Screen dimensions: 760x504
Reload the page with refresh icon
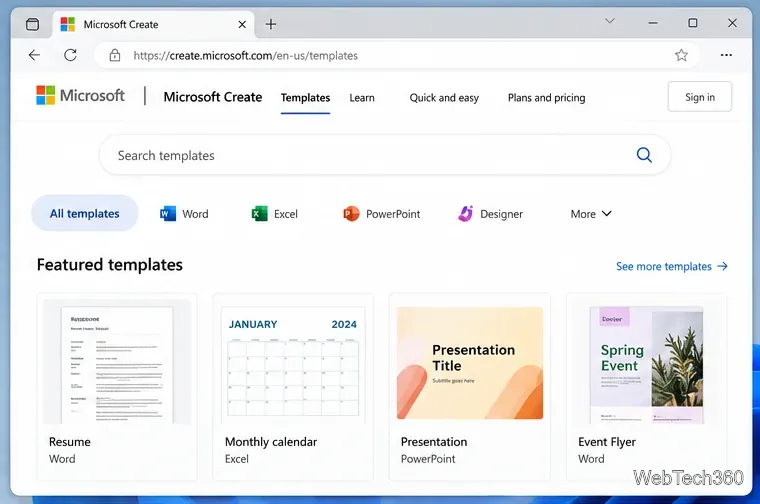click(x=71, y=55)
